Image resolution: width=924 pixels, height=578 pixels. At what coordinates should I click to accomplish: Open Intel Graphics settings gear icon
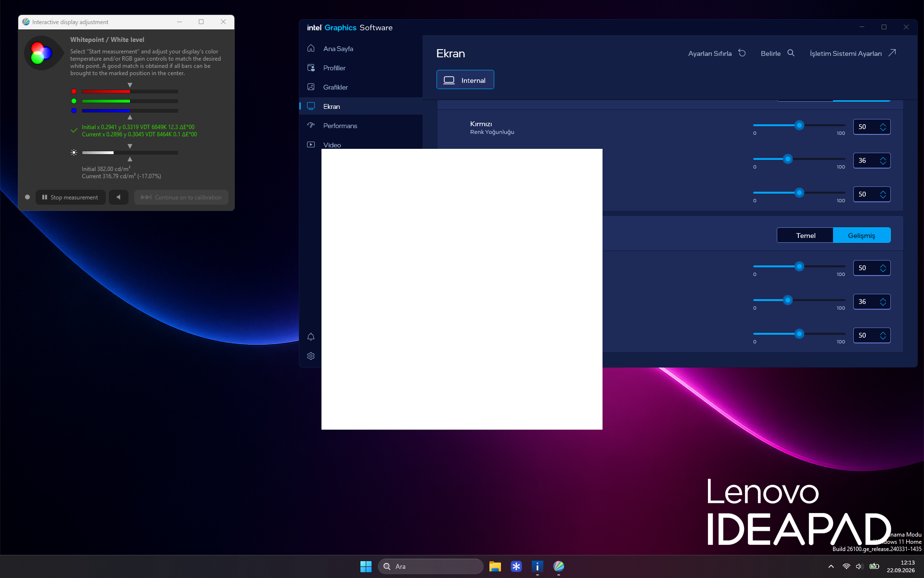tap(311, 356)
